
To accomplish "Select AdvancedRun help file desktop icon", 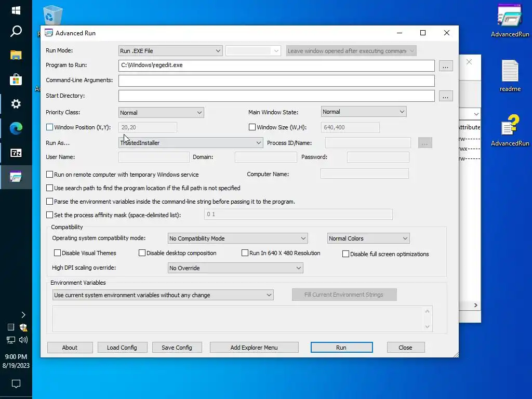I will click(x=510, y=130).
